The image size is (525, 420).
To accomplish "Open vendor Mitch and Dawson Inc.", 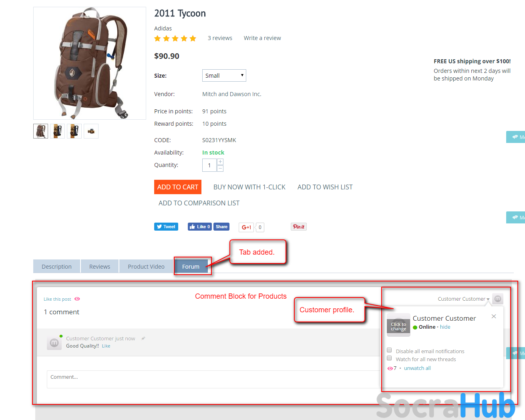I will (x=232, y=94).
